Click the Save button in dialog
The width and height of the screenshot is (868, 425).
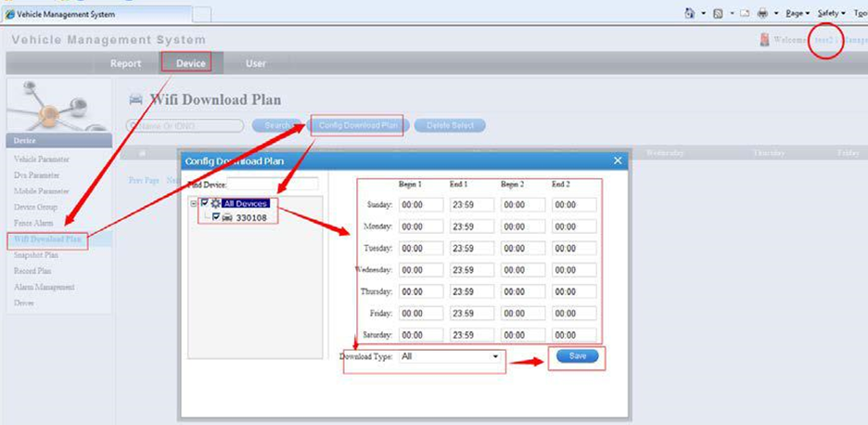click(x=578, y=356)
